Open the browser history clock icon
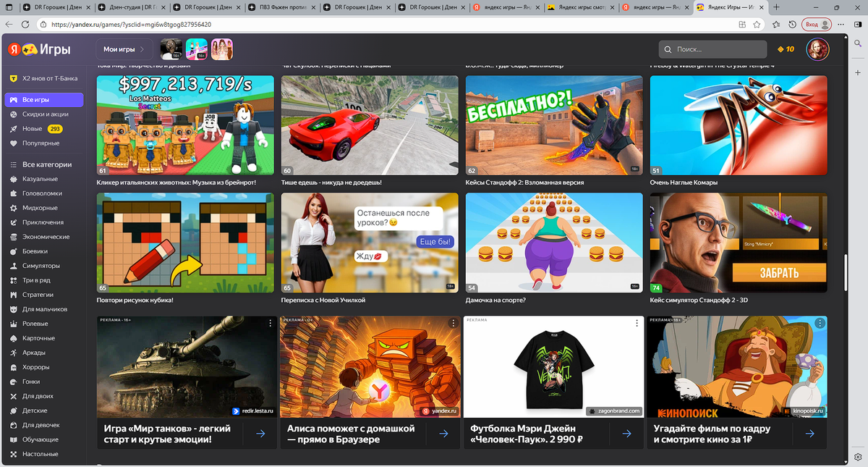This screenshot has width=868, height=467. (793, 24)
